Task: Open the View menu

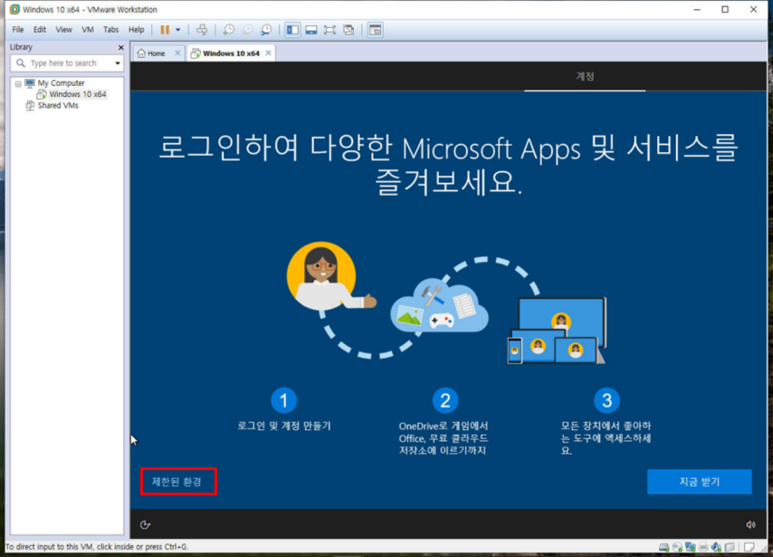Action: tap(64, 30)
